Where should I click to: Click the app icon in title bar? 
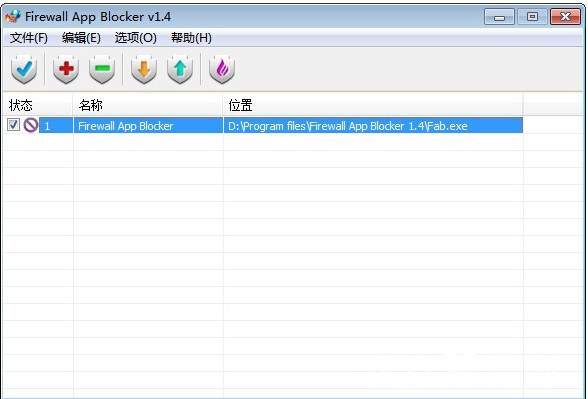click(13, 16)
